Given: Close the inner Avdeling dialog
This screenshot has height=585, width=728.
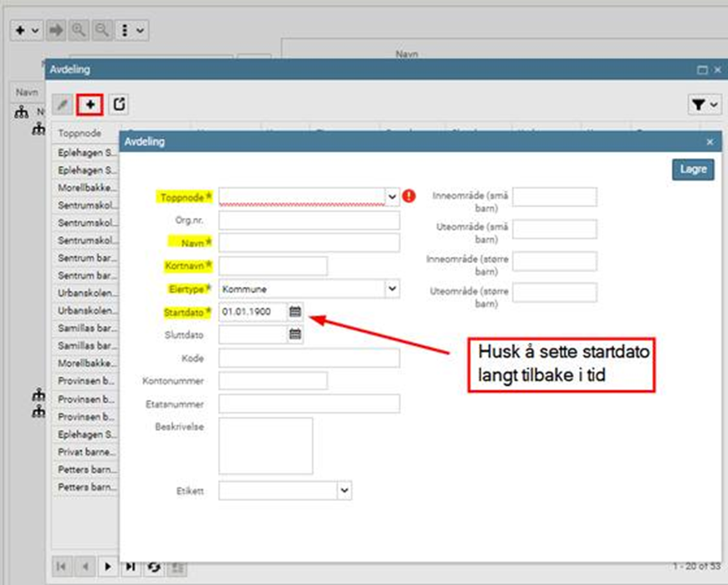Looking at the screenshot, I should click(710, 142).
